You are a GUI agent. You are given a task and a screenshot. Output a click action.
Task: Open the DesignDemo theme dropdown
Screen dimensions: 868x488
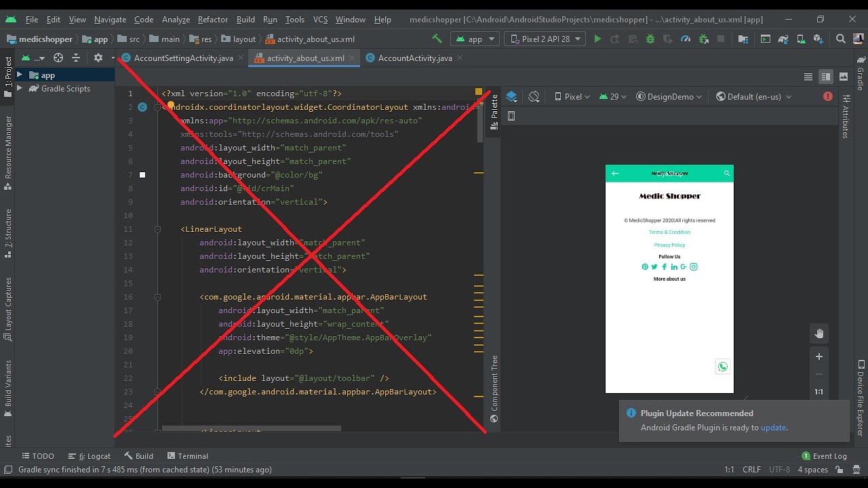[669, 97]
